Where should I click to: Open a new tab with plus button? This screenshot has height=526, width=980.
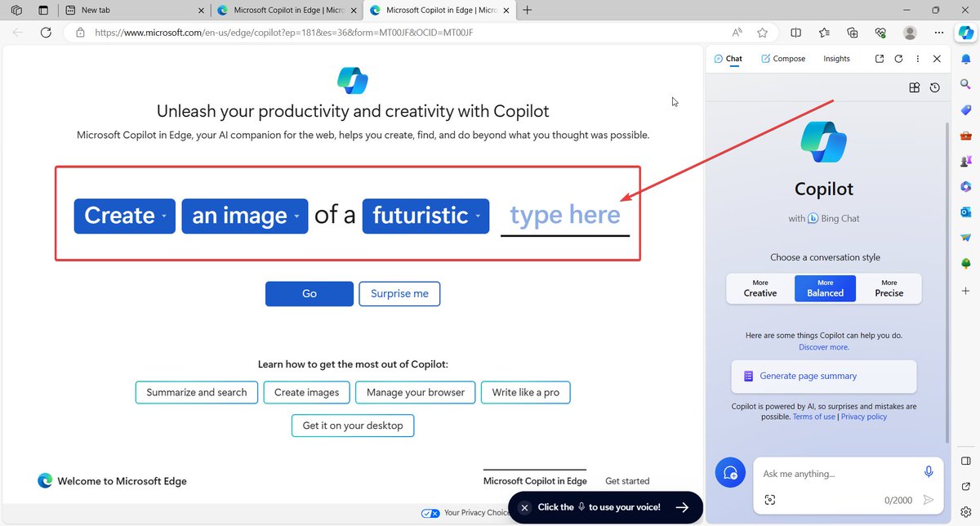[x=528, y=10]
